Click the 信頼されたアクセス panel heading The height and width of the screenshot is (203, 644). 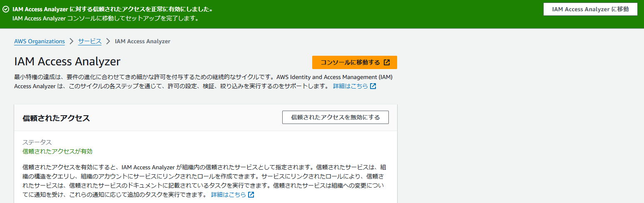(56, 118)
